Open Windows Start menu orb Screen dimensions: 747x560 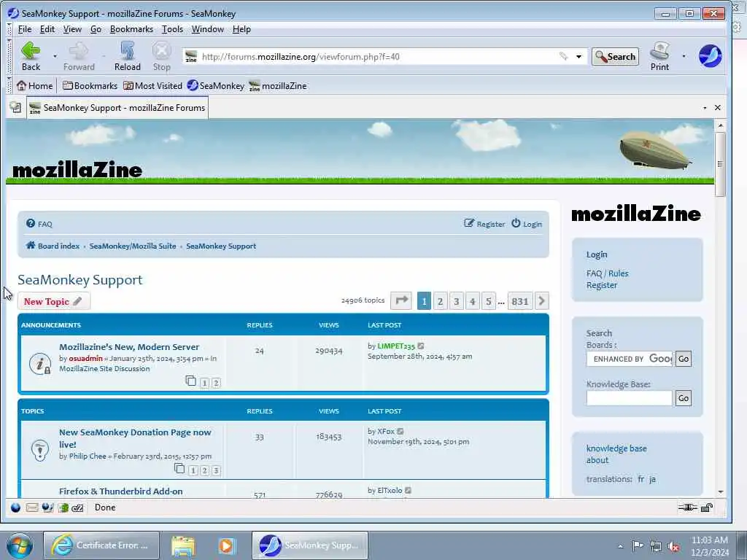point(20,545)
